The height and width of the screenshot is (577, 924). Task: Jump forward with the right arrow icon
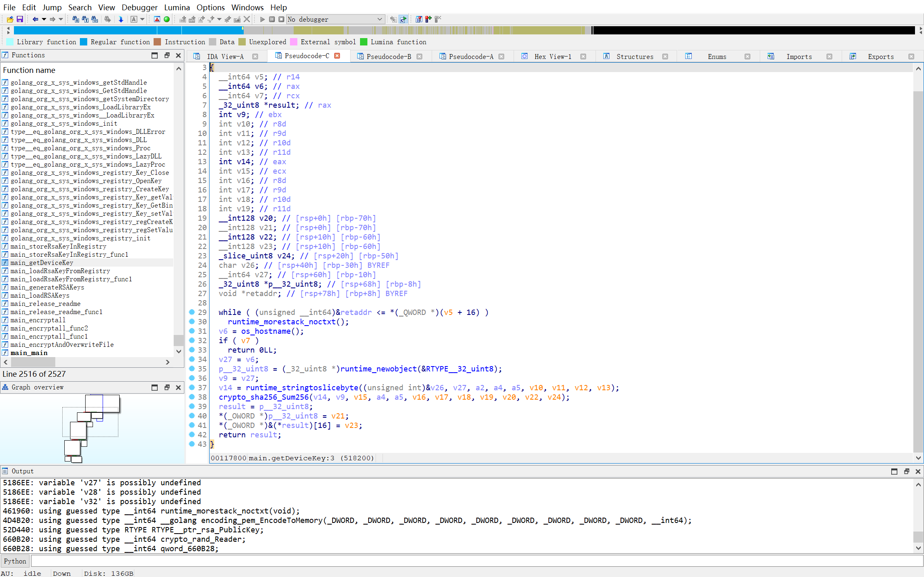(x=52, y=19)
